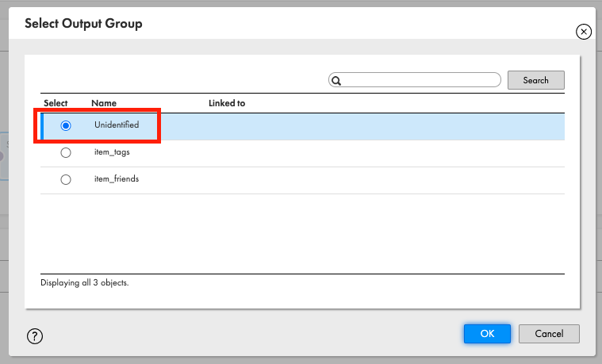
Task: Close the Select Output Group dialog
Action: click(x=583, y=32)
